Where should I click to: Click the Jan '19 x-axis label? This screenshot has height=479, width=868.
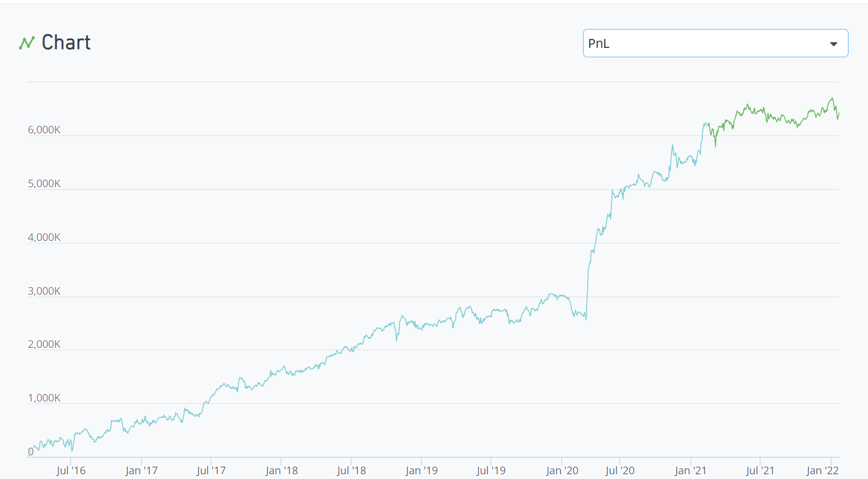point(421,471)
